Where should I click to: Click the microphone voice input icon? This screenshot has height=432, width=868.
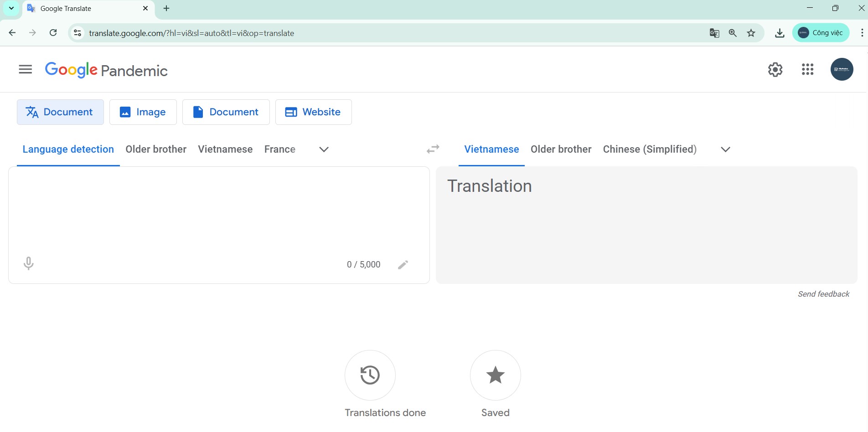pos(28,263)
